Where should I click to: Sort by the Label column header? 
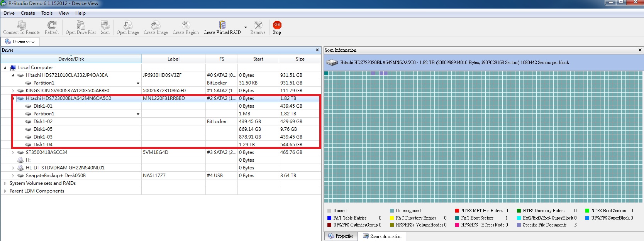[173, 59]
